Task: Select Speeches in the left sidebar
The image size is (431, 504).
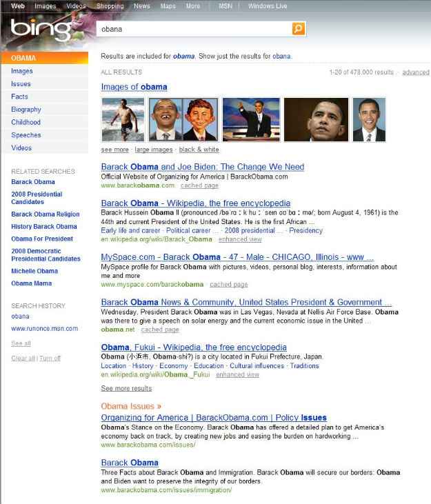Action: [x=26, y=135]
